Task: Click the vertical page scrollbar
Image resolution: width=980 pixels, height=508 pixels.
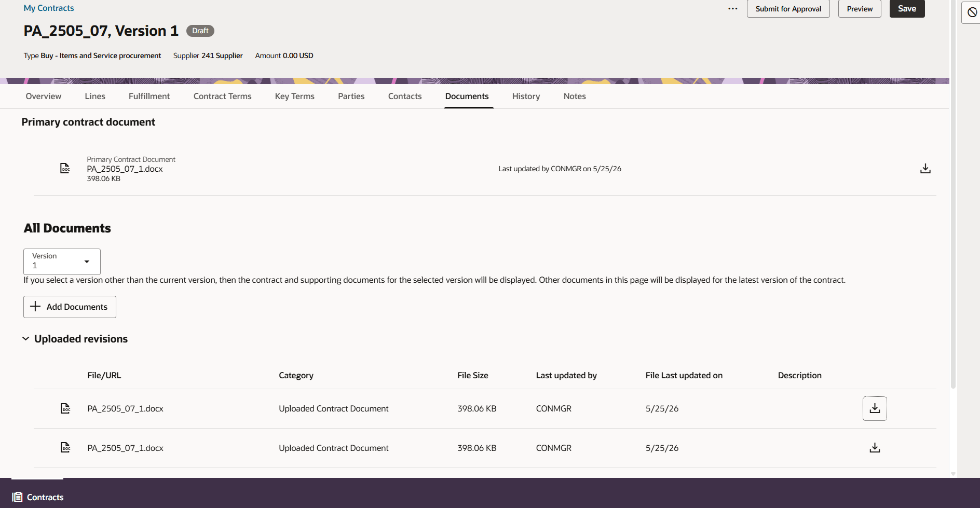Action: (x=953, y=195)
